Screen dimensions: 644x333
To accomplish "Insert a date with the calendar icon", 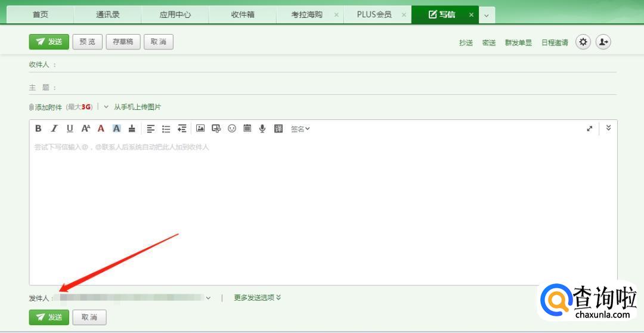I will tap(247, 128).
